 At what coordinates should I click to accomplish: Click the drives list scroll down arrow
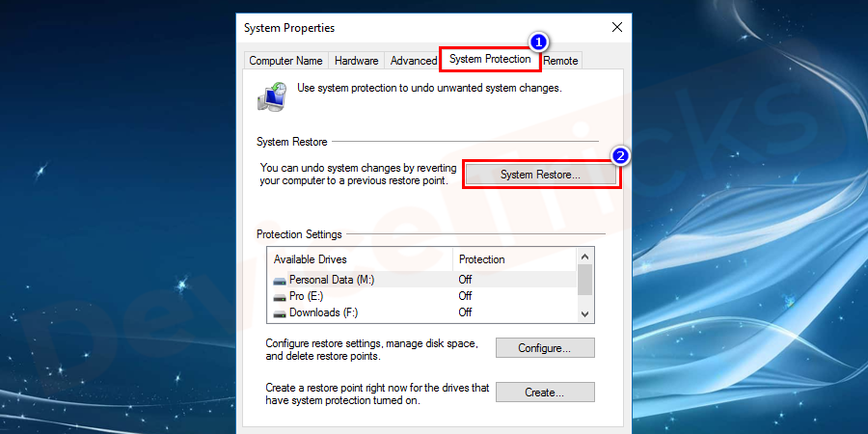584,314
